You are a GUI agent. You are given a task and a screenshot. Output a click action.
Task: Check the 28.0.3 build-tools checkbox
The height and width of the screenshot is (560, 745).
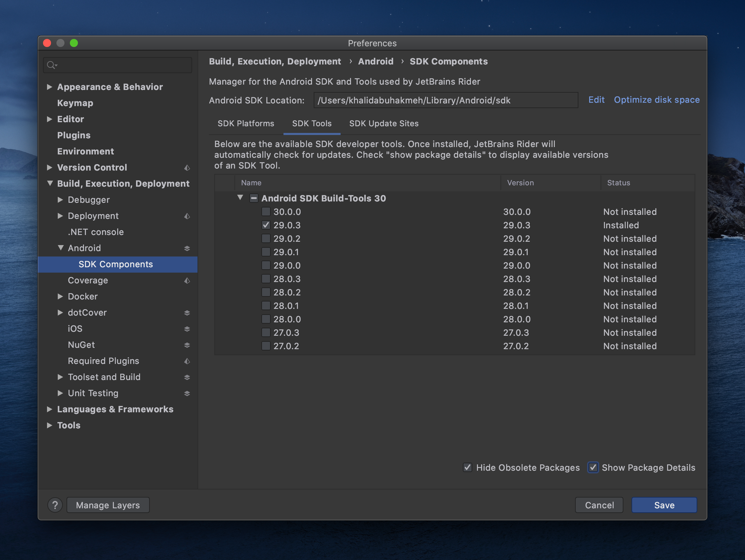266,279
